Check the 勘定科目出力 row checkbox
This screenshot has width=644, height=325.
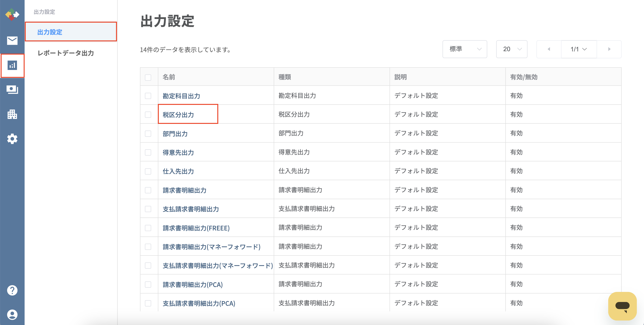click(148, 96)
